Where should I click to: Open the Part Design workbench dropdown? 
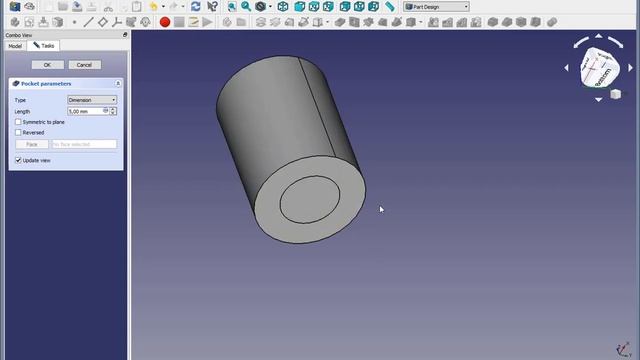(x=436, y=7)
